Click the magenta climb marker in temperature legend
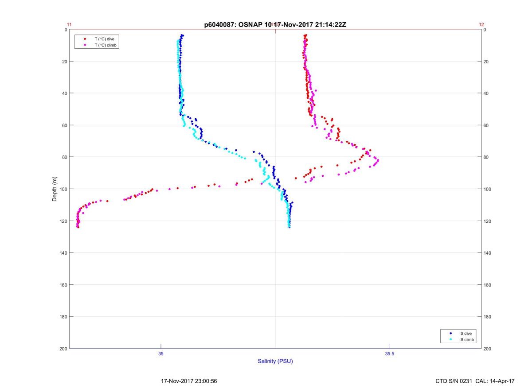The width and height of the screenshot is (532, 392). click(85, 45)
